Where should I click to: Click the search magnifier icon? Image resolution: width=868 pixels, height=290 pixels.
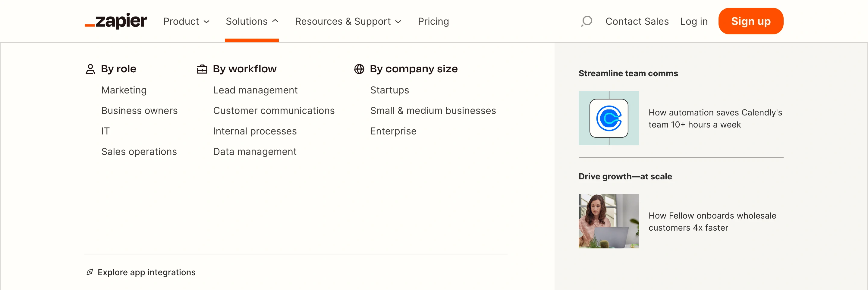point(586,21)
